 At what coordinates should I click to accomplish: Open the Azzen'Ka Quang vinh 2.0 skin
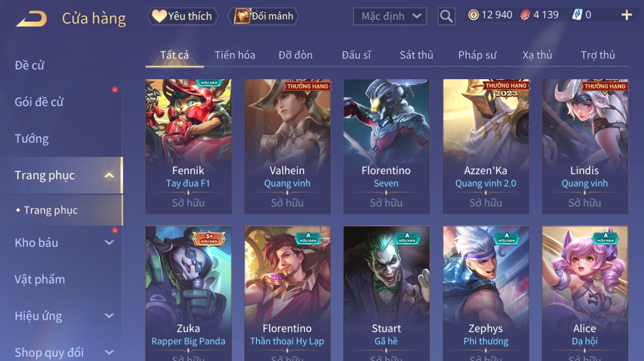pyautogui.click(x=486, y=146)
